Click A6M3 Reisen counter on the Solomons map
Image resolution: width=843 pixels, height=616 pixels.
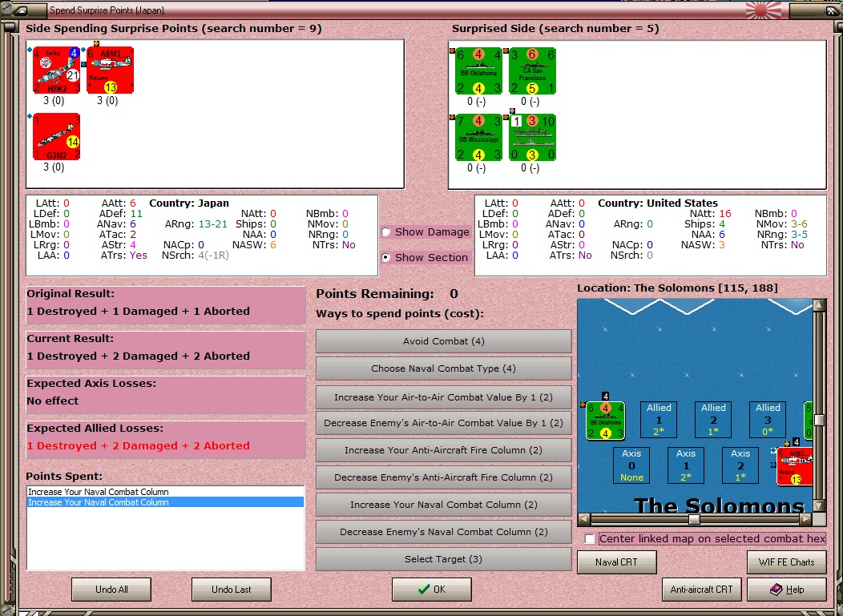(795, 466)
